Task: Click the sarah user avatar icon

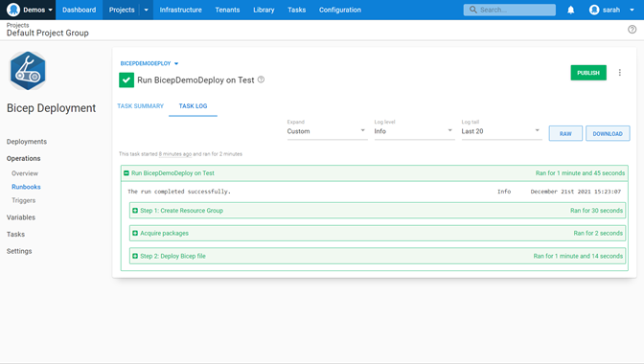Action: click(594, 10)
